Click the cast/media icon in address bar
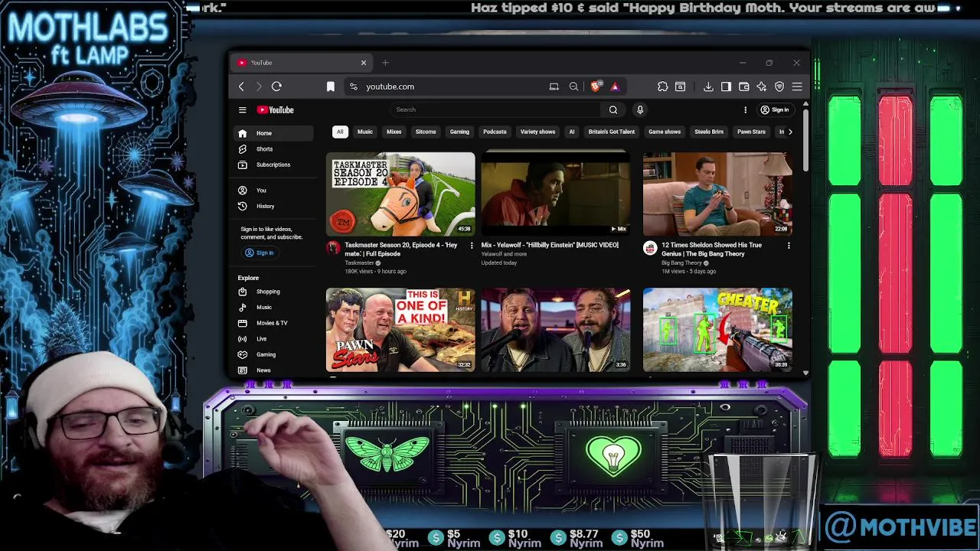The height and width of the screenshot is (551, 980). point(554,86)
